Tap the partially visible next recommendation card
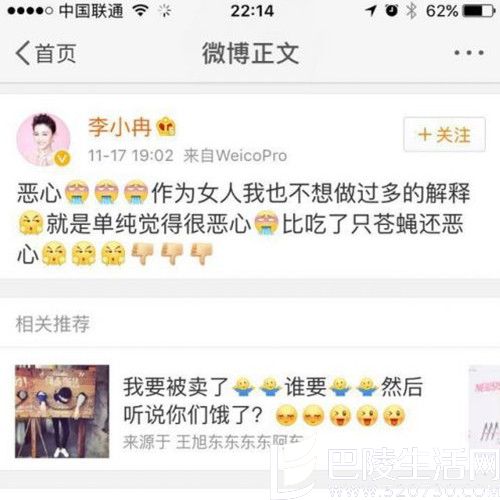500x500 pixels. 484,411
